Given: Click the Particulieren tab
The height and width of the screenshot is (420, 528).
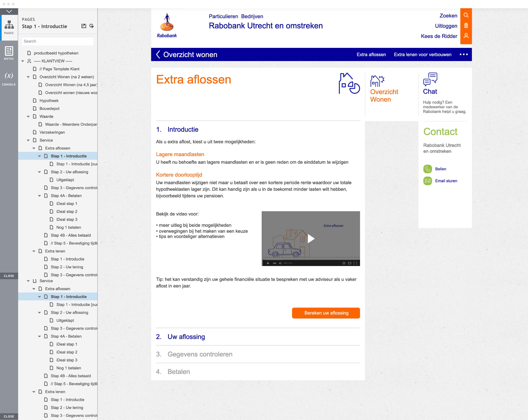Looking at the screenshot, I should click(223, 16).
